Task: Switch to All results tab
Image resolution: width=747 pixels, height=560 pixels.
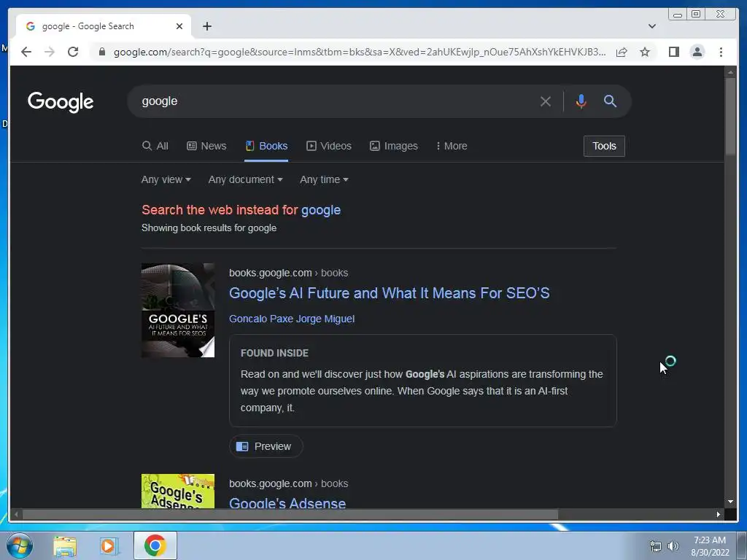Action: 155,146
